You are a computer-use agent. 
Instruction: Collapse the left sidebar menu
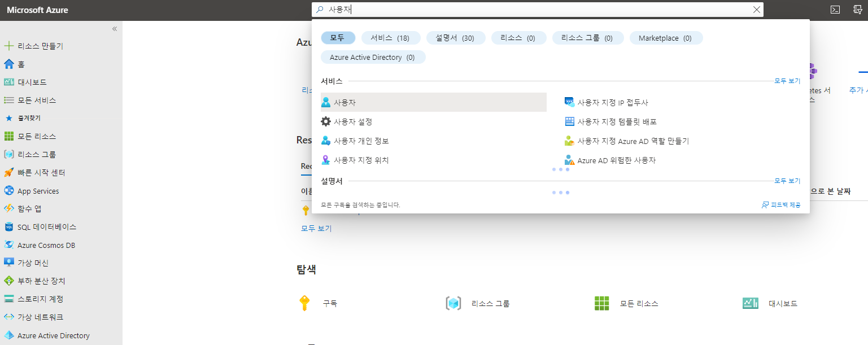[x=115, y=28]
